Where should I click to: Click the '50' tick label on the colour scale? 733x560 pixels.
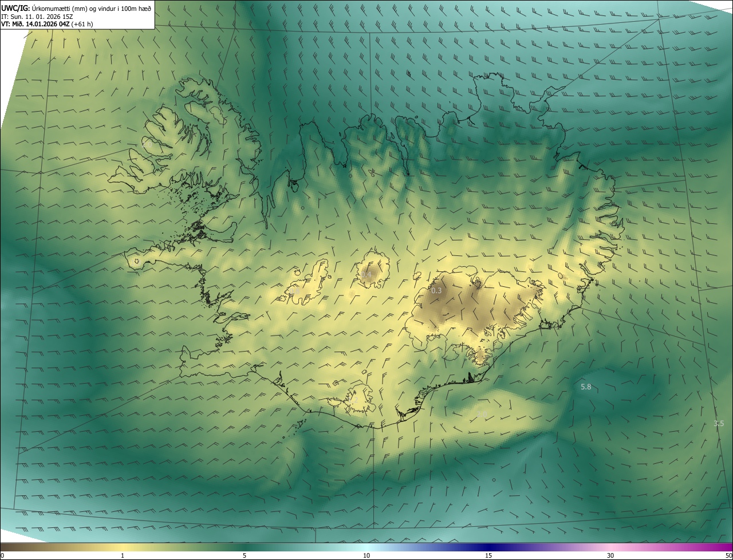(729, 555)
